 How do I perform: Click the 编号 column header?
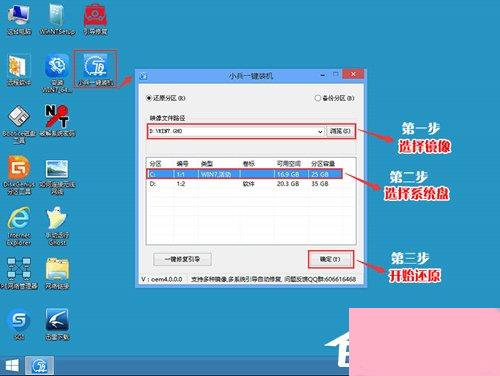pyautogui.click(x=182, y=164)
